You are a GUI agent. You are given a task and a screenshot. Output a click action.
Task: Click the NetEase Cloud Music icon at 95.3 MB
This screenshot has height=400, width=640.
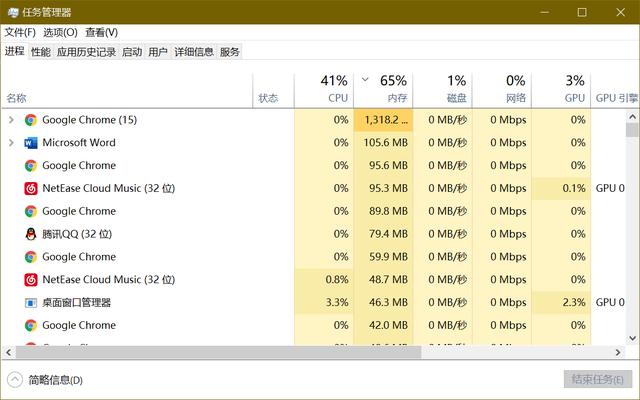coord(31,188)
